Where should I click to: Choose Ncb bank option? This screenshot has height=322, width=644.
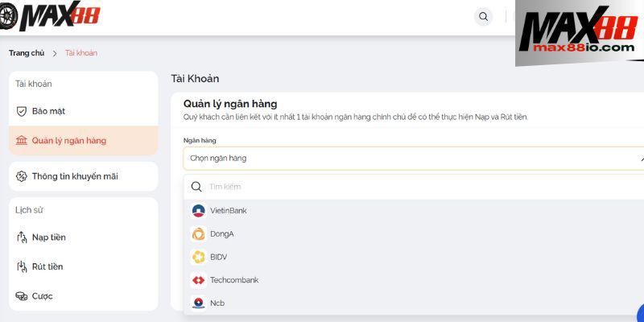(x=413, y=303)
